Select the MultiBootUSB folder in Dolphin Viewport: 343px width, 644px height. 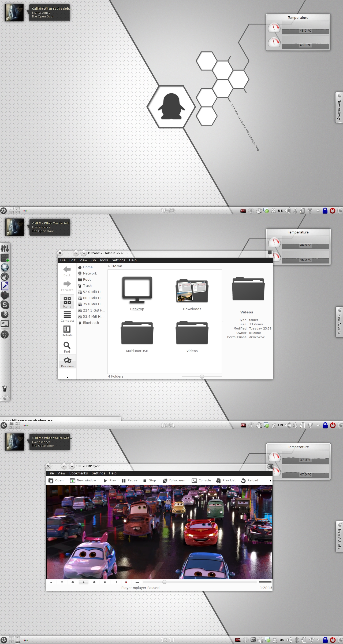point(137,337)
